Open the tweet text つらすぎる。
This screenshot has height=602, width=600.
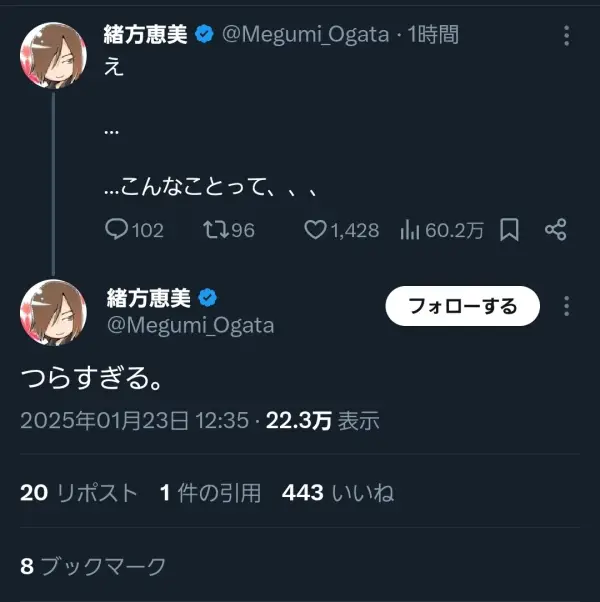point(93,378)
